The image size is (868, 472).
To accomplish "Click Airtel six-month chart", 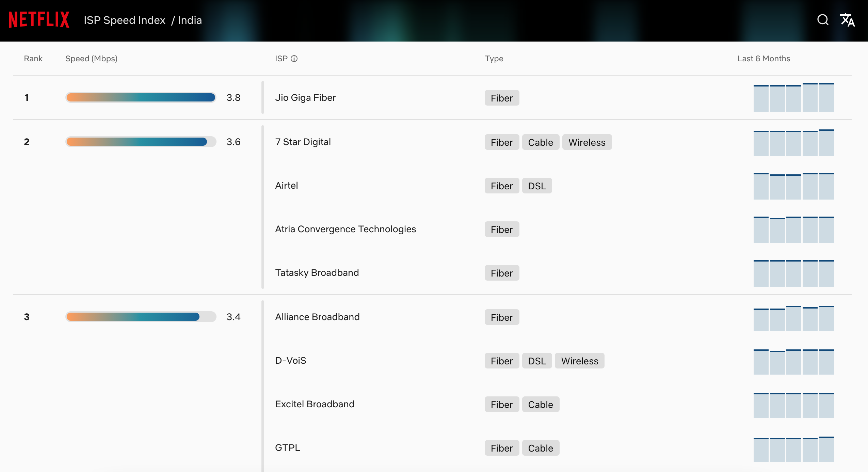I will coord(793,186).
